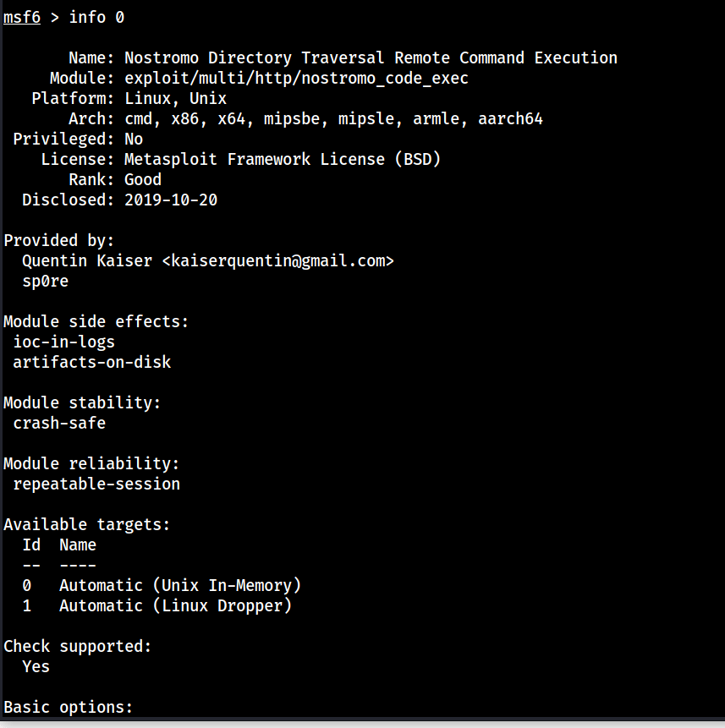Click the sp0re author name
This screenshot has height=728, width=725.
pos(45,282)
